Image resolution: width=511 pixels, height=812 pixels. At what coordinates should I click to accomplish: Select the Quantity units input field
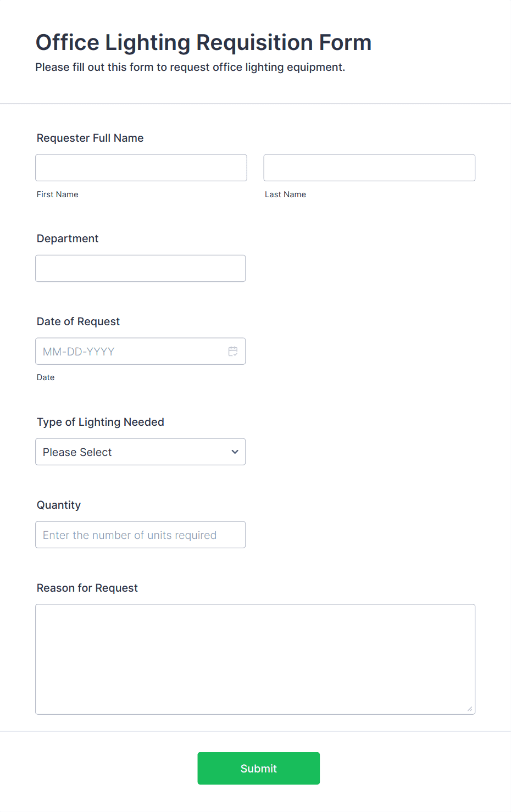click(x=141, y=535)
